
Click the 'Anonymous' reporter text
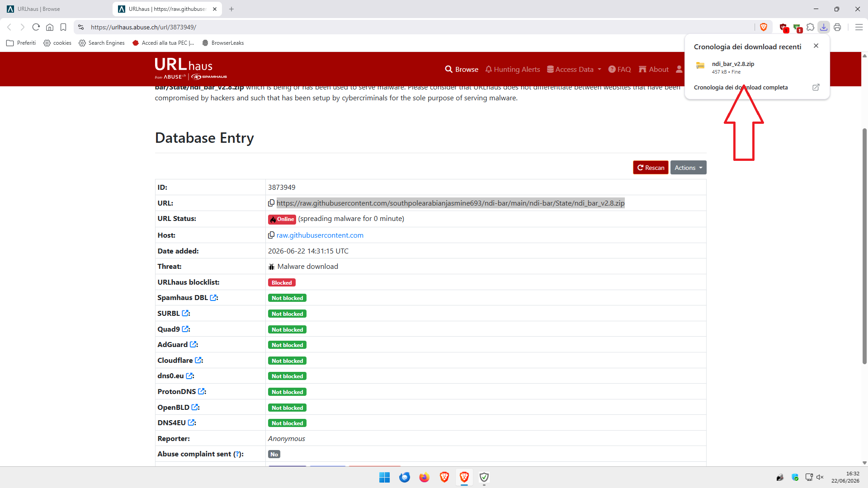pyautogui.click(x=287, y=438)
